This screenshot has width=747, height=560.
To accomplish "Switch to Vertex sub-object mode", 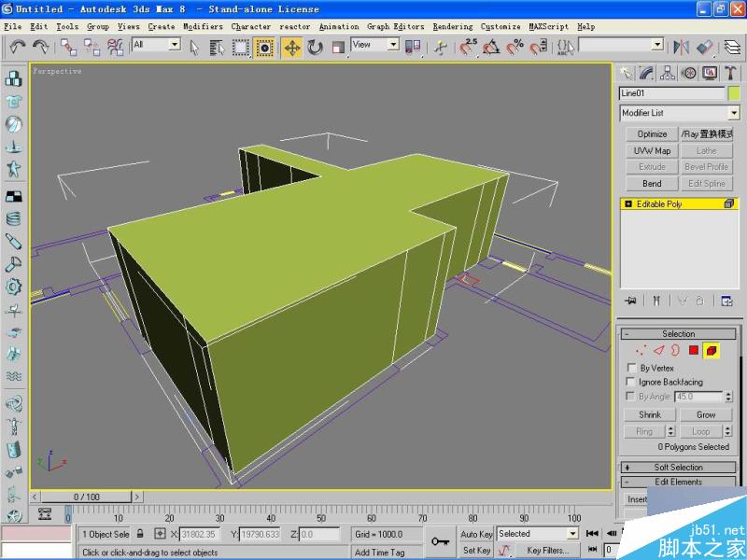I will 639,351.
